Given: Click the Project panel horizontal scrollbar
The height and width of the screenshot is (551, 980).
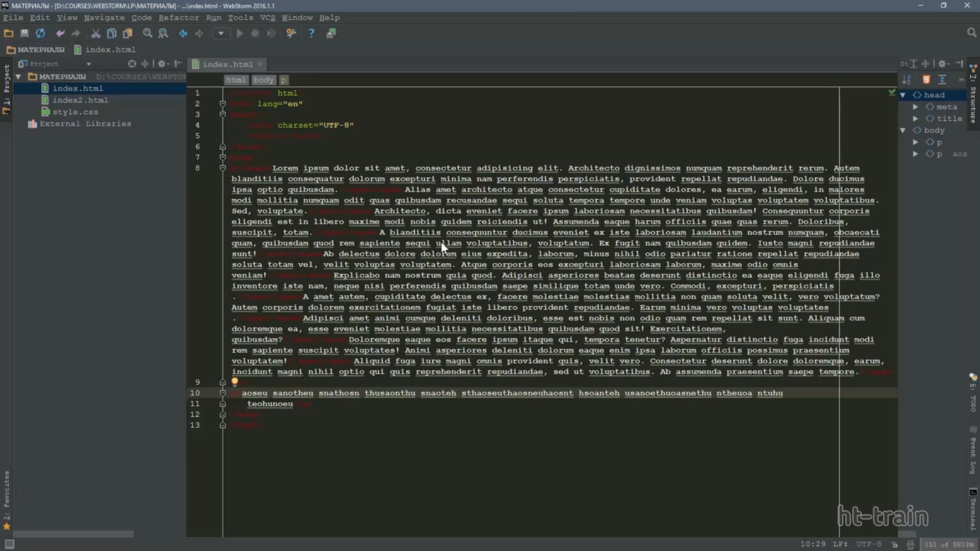Looking at the screenshot, I should 73,534.
